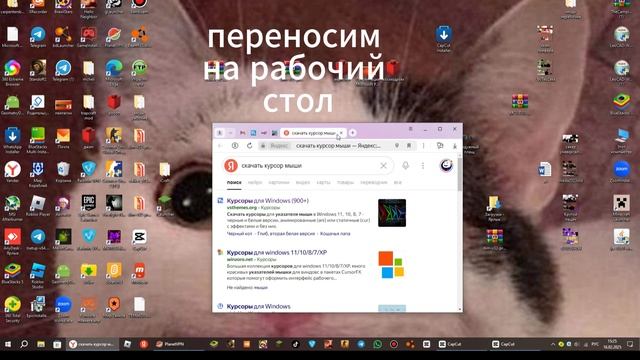Open File Explorer from the taskbar
This screenshot has width=640, height=360.
click(41, 344)
